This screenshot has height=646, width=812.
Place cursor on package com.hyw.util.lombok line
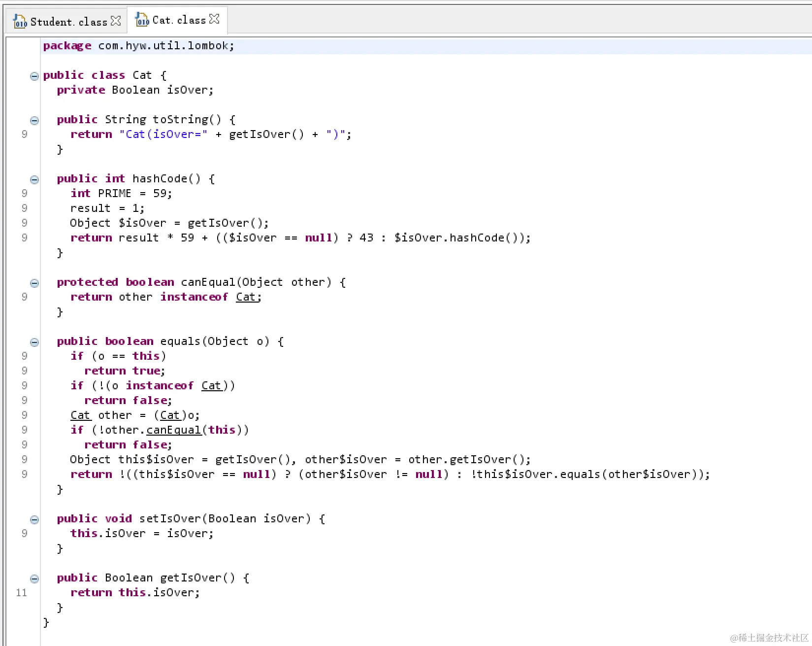coord(139,46)
